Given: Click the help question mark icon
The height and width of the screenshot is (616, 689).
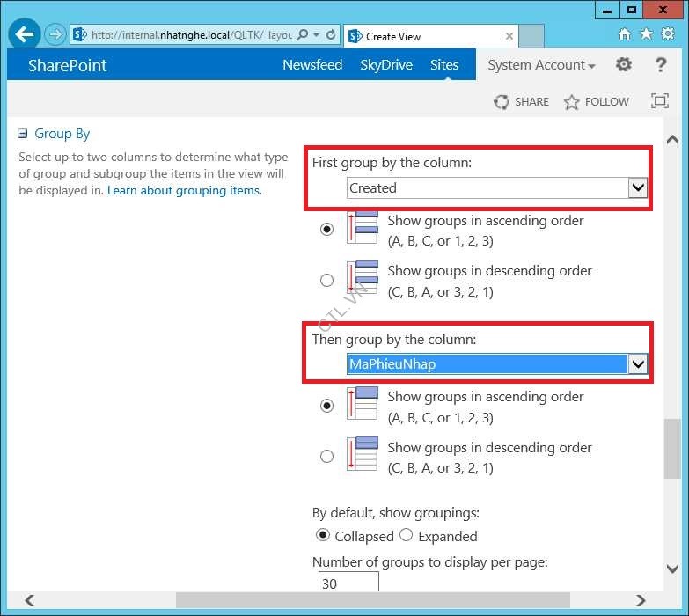Looking at the screenshot, I should coord(661,65).
